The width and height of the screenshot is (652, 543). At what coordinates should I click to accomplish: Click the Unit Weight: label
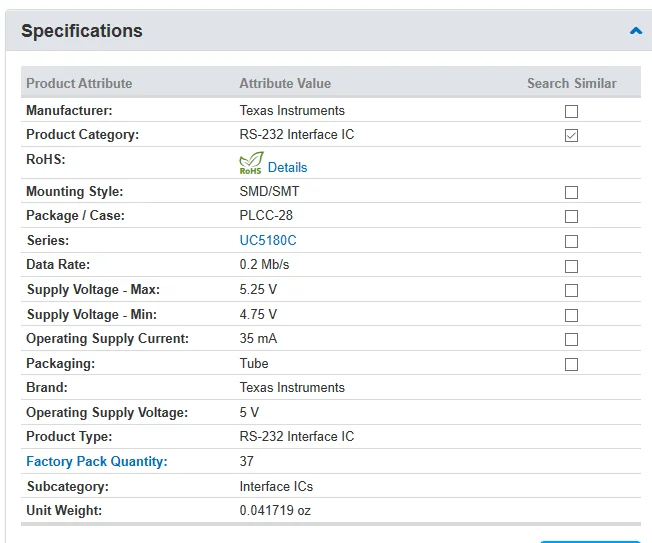pos(64,511)
